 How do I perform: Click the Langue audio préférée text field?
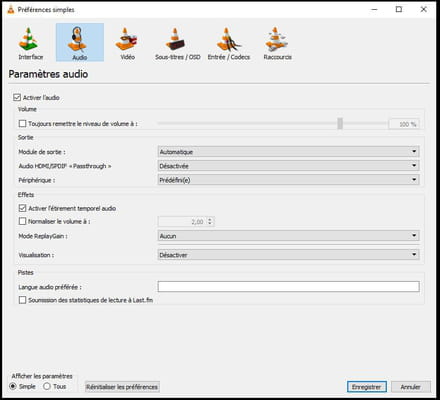288,287
